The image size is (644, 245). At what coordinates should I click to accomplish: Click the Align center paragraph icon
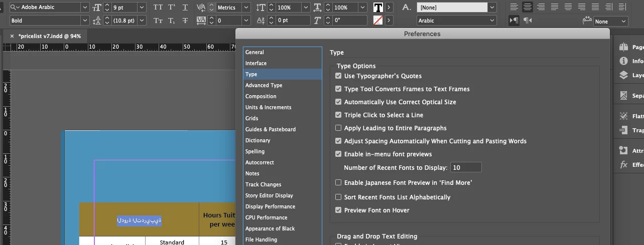click(527, 7)
